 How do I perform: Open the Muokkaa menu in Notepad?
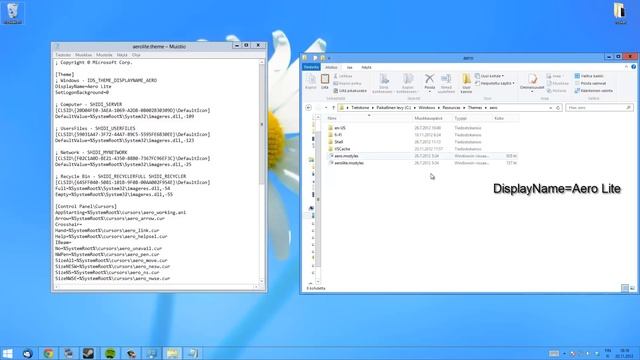pyautogui.click(x=83, y=55)
